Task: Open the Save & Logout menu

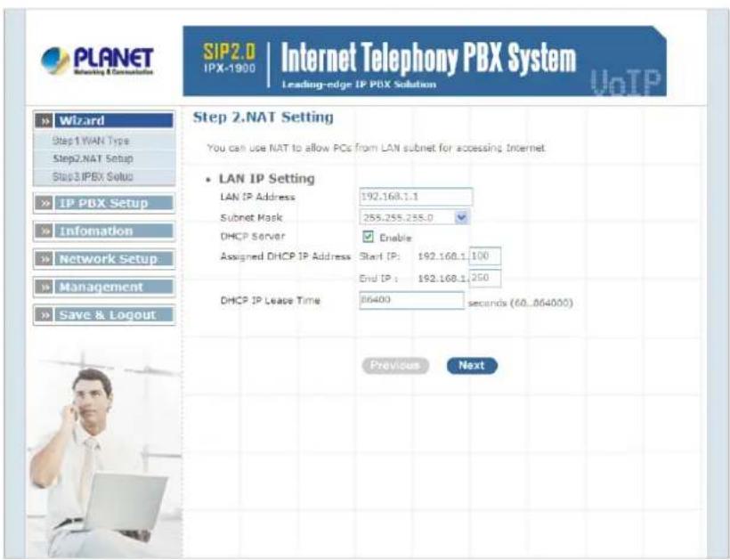Action: point(114,314)
